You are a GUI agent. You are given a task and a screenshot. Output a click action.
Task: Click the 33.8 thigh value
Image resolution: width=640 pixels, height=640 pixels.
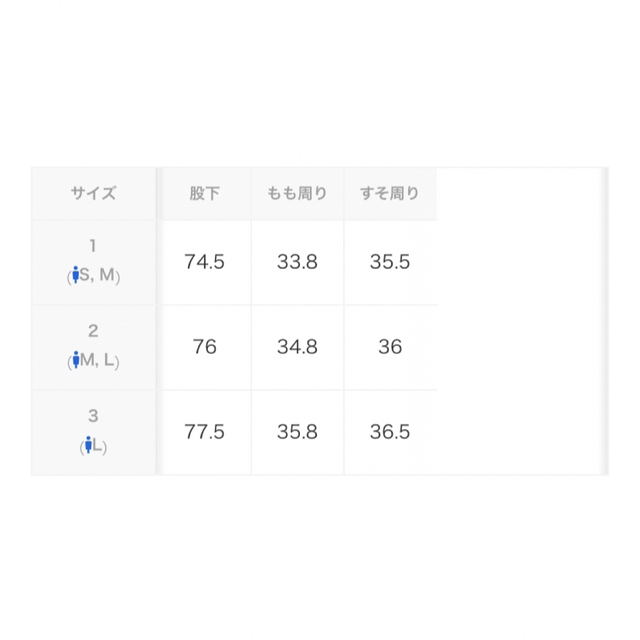(298, 262)
